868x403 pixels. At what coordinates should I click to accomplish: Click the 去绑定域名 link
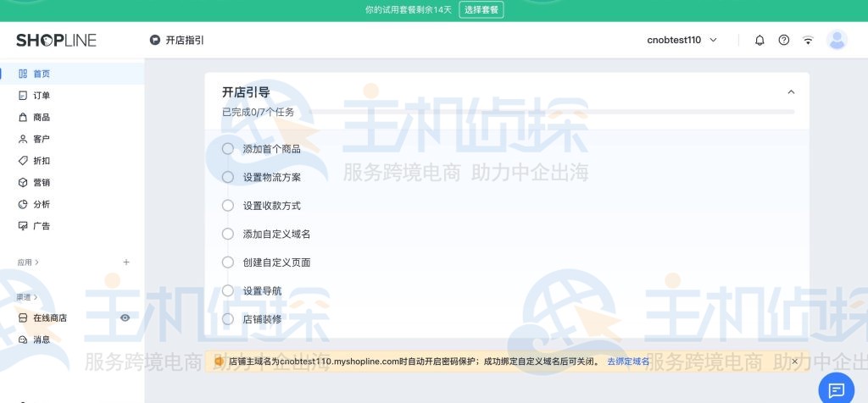tap(628, 362)
